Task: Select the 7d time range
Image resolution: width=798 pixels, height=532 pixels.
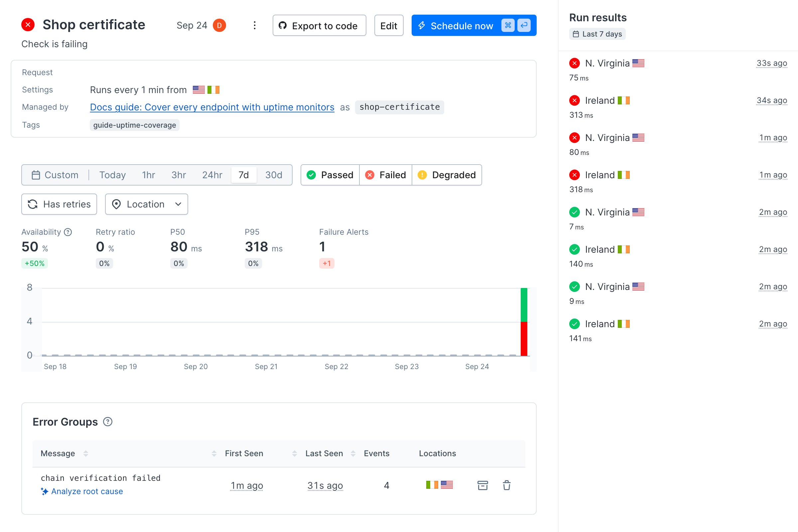Action: point(244,175)
